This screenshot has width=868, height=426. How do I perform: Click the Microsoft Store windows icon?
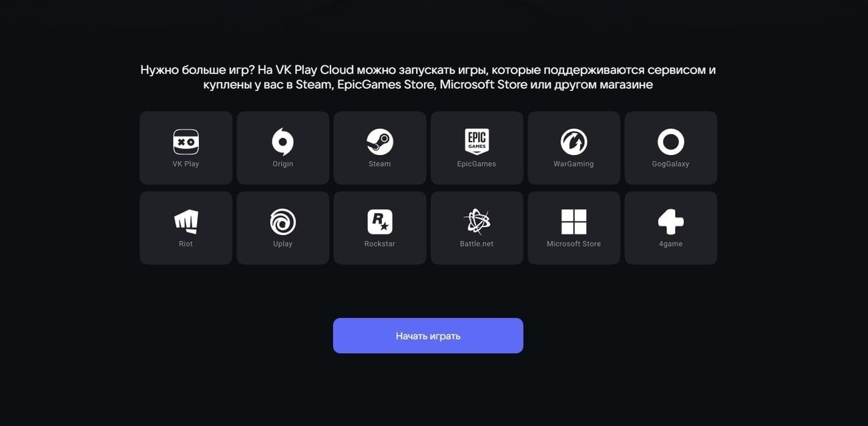[x=574, y=222]
